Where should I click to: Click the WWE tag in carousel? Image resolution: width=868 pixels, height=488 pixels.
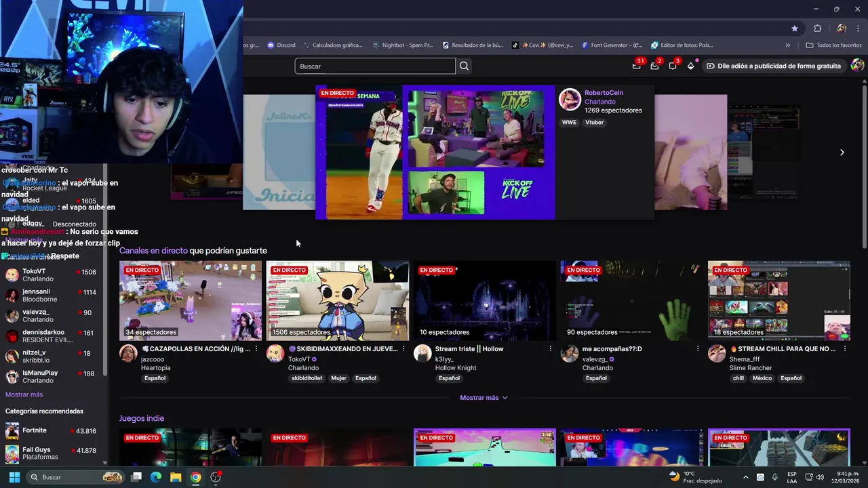pos(569,123)
